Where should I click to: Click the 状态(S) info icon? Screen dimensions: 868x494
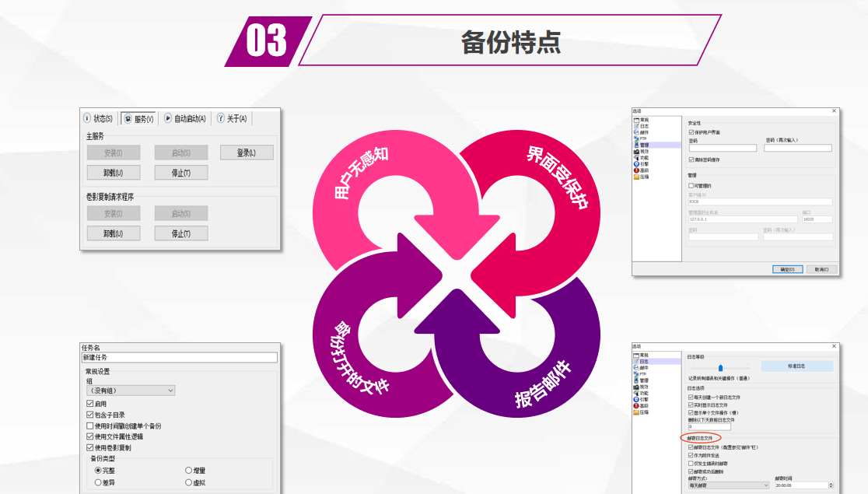coord(87,118)
